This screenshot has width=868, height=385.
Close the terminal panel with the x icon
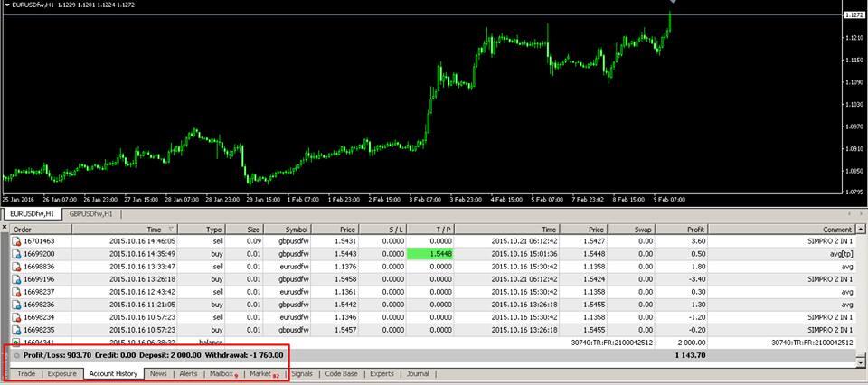pos(5,228)
